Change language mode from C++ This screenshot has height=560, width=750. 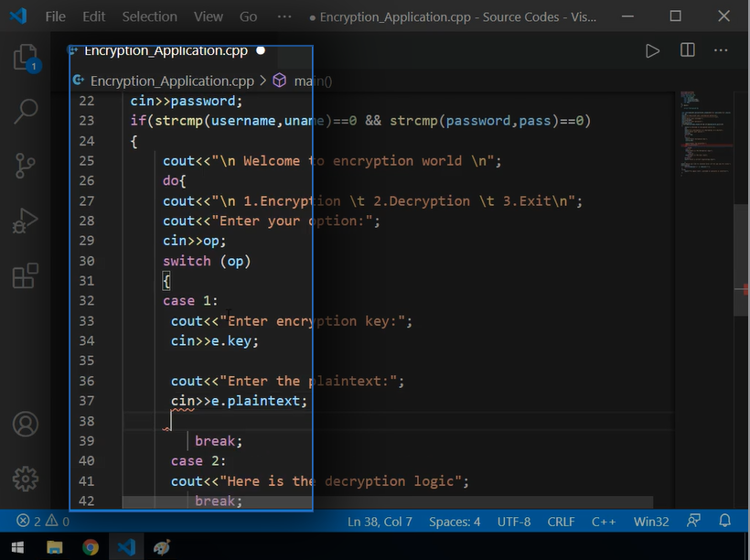604,521
